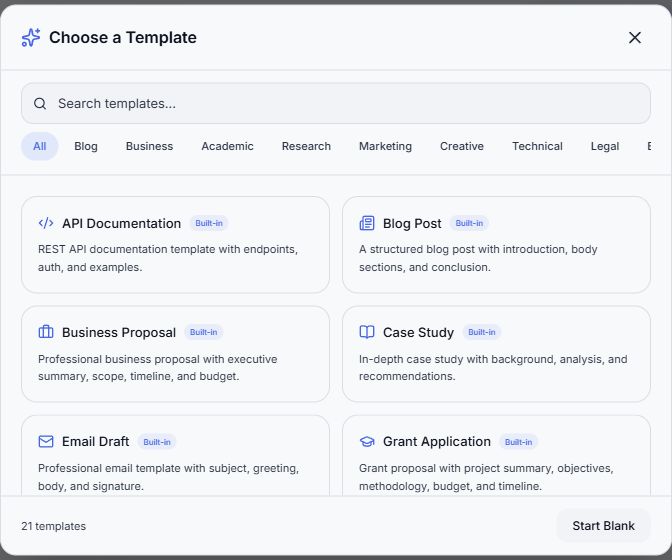Choose the API Documentation template title
The height and width of the screenshot is (560, 672).
pyautogui.click(x=121, y=223)
